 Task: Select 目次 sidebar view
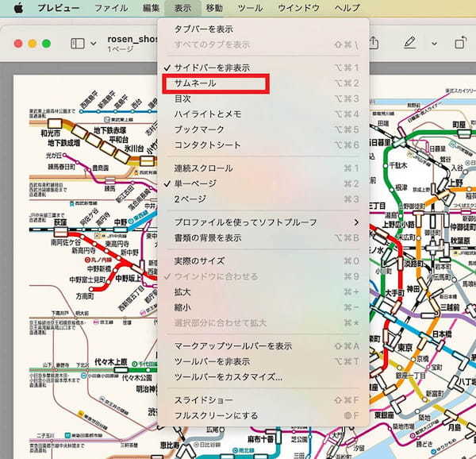[x=263, y=98]
